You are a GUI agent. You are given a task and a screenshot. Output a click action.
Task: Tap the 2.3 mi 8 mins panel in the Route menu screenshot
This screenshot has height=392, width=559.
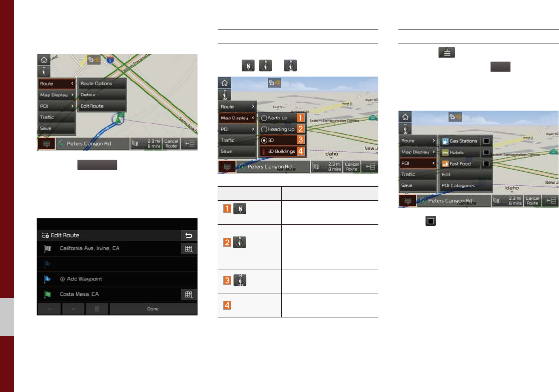pyautogui.click(x=146, y=144)
